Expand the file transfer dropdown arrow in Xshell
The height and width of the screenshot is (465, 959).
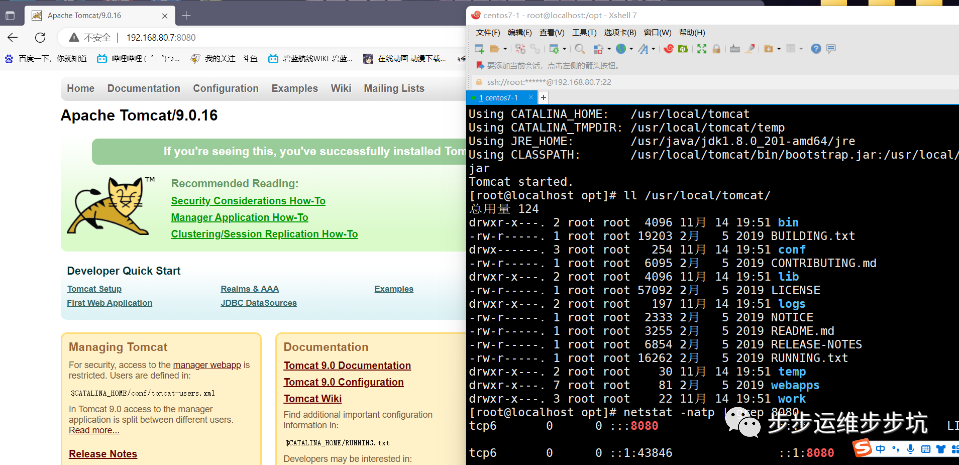(609, 49)
